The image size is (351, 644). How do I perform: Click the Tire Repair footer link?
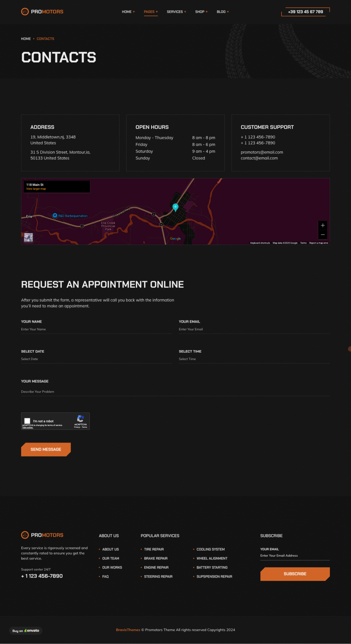(154, 549)
